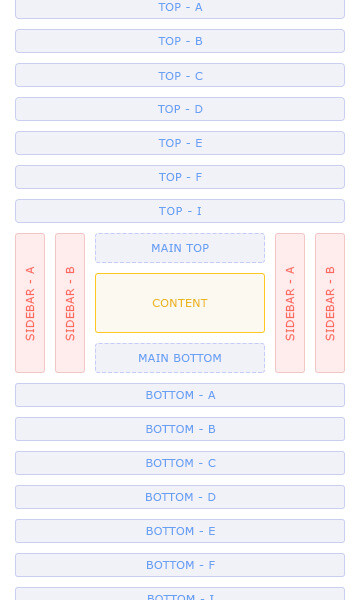Click the BOTTOM - E module position

tap(180, 531)
